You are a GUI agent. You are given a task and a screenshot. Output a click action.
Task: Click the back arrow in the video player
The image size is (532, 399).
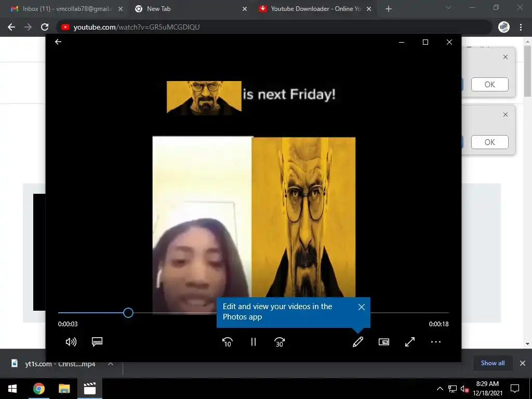point(58,42)
